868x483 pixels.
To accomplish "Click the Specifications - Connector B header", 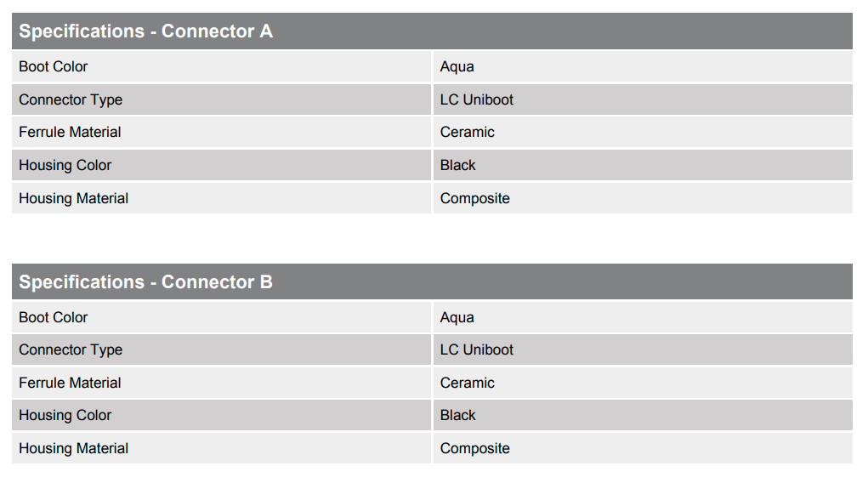I will pyautogui.click(x=145, y=281).
